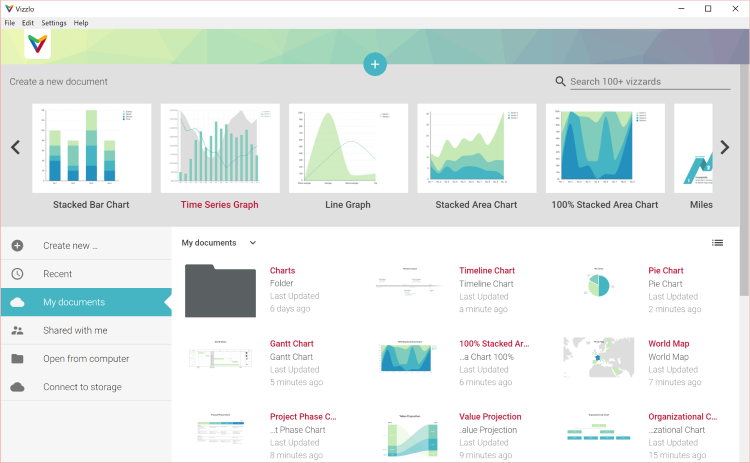Image resolution: width=750 pixels, height=463 pixels.
Task: Click the Create new plus icon
Action: coord(17,246)
